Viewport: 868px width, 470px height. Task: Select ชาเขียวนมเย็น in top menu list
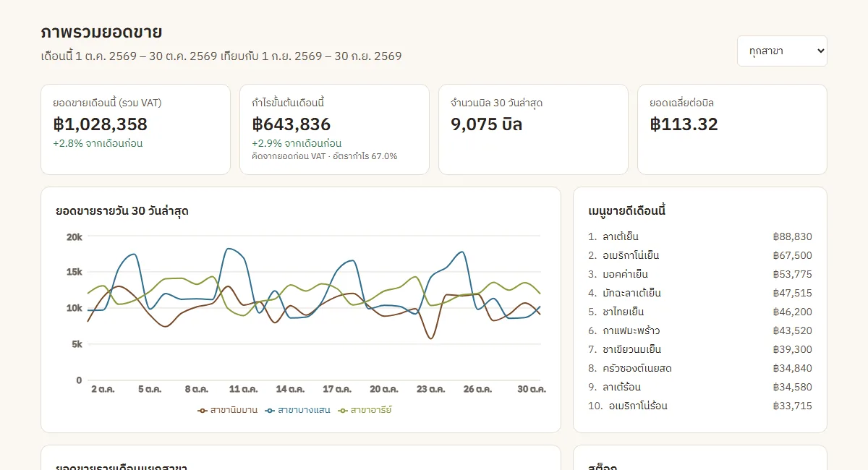(631, 349)
